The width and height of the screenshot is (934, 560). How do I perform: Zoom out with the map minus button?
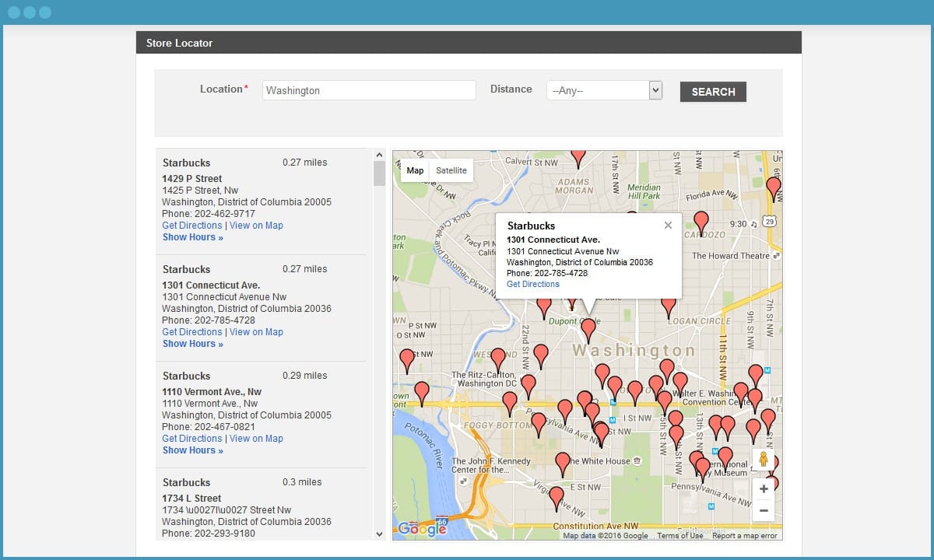tap(764, 511)
